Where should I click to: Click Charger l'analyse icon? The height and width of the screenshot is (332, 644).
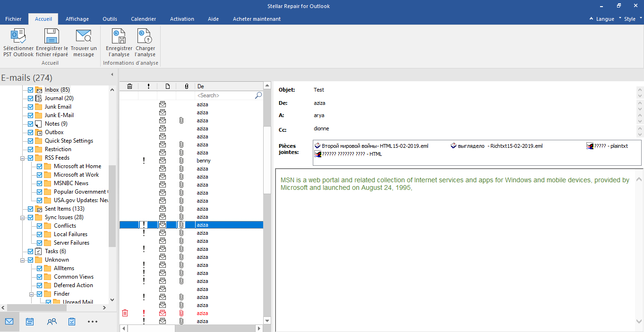145,36
